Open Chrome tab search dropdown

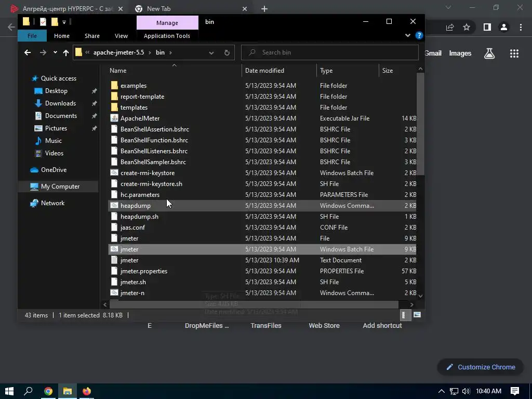448,7
